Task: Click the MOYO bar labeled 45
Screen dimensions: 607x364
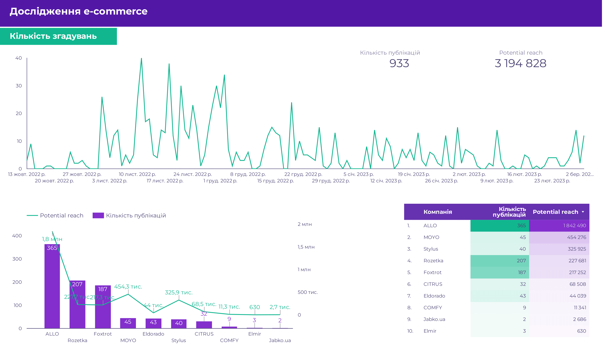Action: click(x=128, y=323)
